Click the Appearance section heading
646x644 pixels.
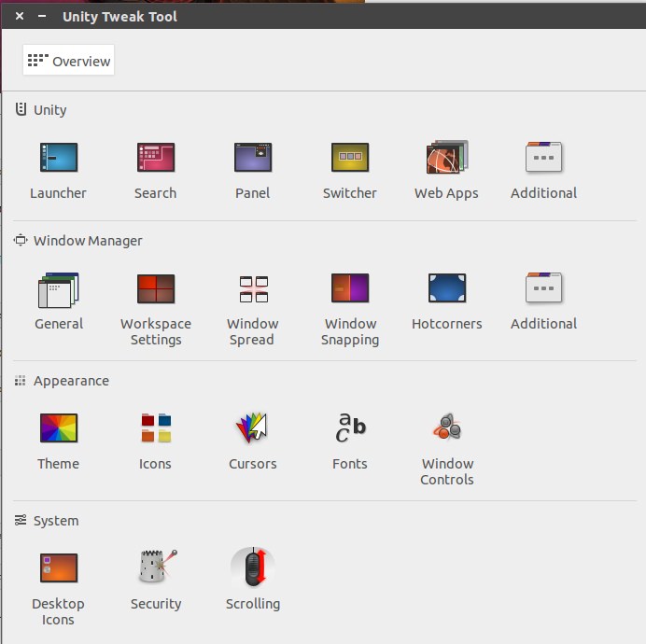71,381
